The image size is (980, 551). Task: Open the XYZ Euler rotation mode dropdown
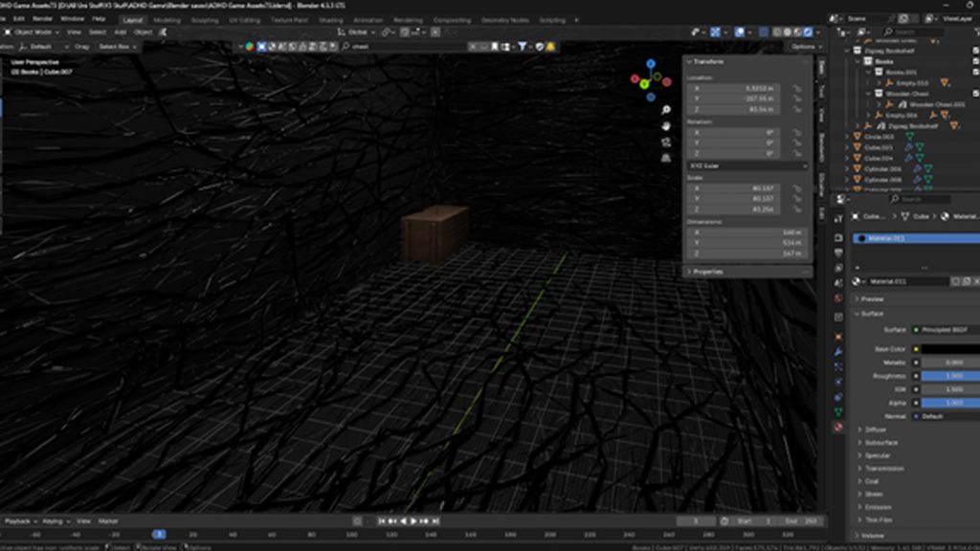tap(747, 165)
